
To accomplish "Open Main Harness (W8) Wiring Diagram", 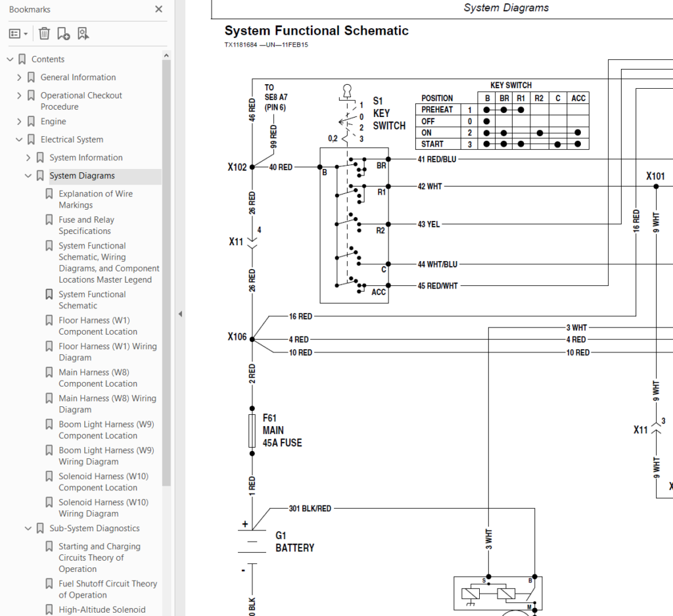I will 107,404.
